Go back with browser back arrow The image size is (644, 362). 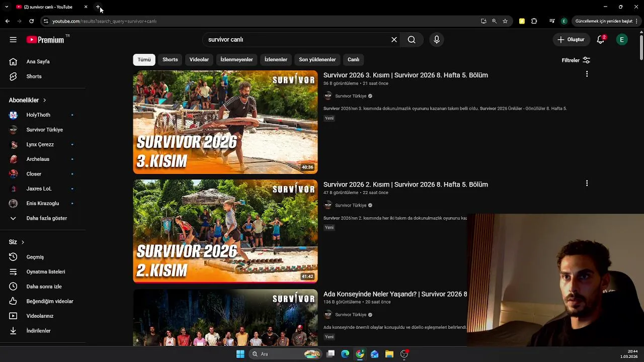7,21
